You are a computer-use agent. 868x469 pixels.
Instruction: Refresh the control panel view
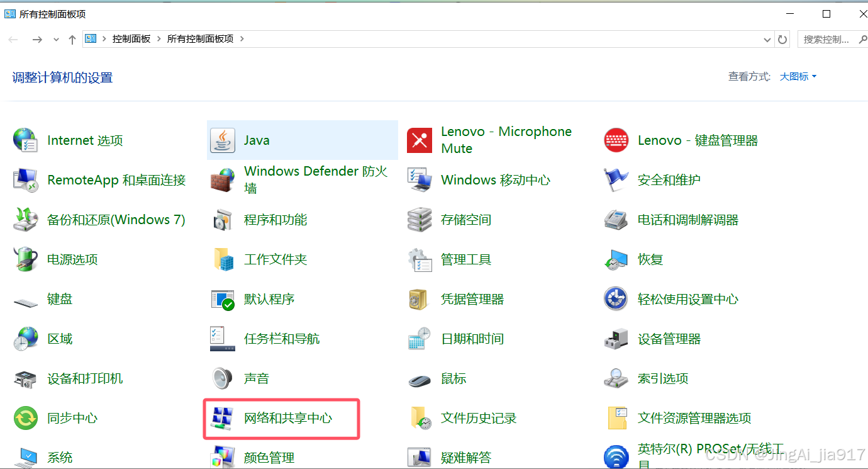coord(782,39)
